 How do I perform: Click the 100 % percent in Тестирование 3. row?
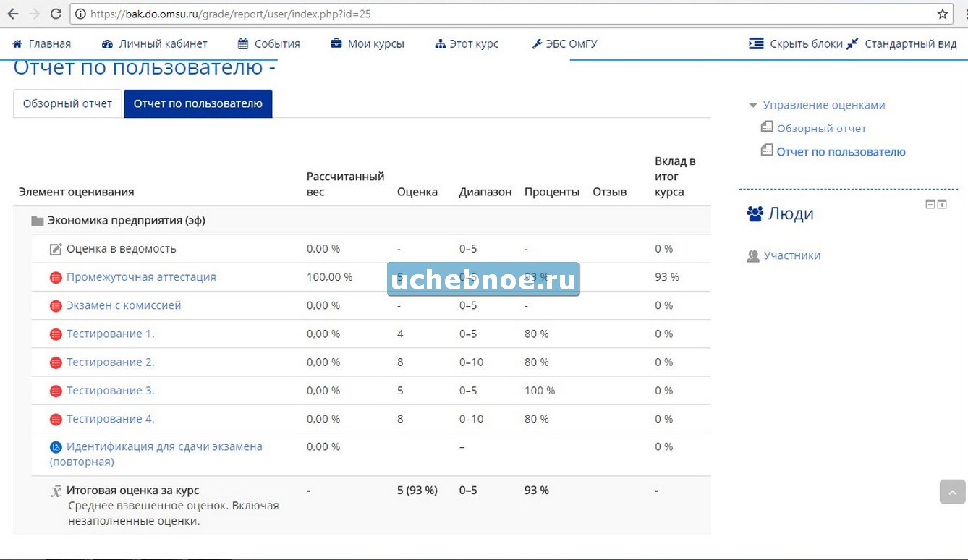540,390
